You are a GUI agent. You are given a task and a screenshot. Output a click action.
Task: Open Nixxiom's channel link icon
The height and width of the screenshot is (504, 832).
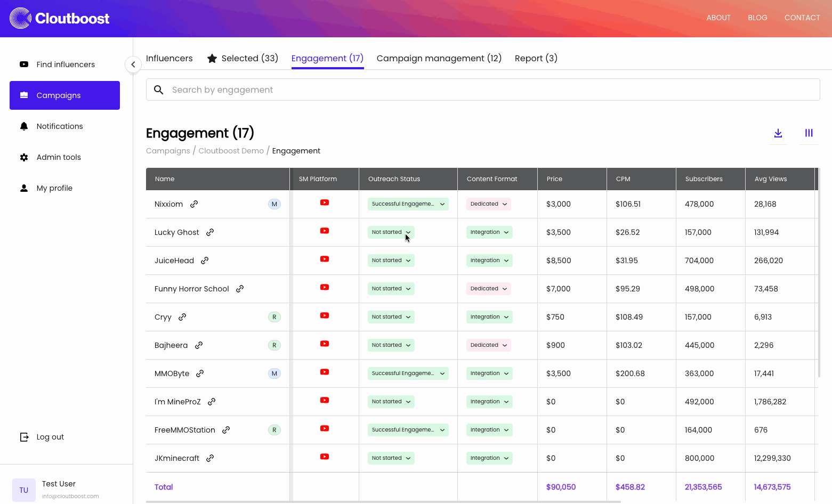pyautogui.click(x=195, y=204)
